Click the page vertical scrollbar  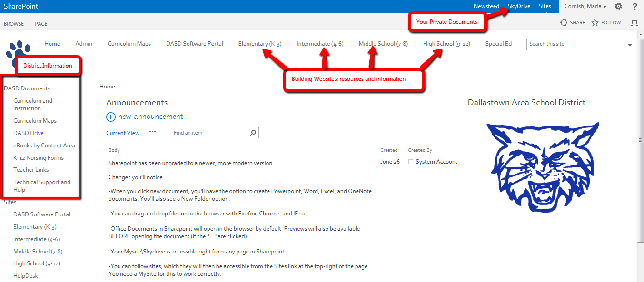click(x=640, y=140)
